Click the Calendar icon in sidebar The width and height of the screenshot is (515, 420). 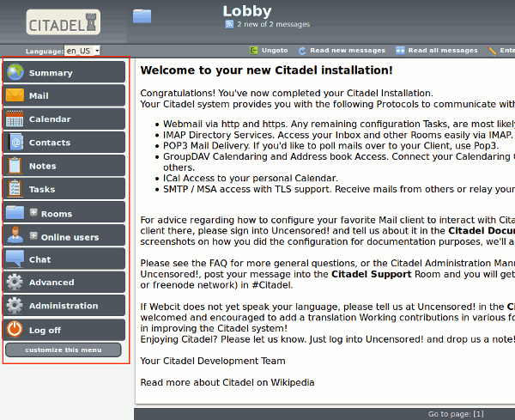[x=15, y=119]
